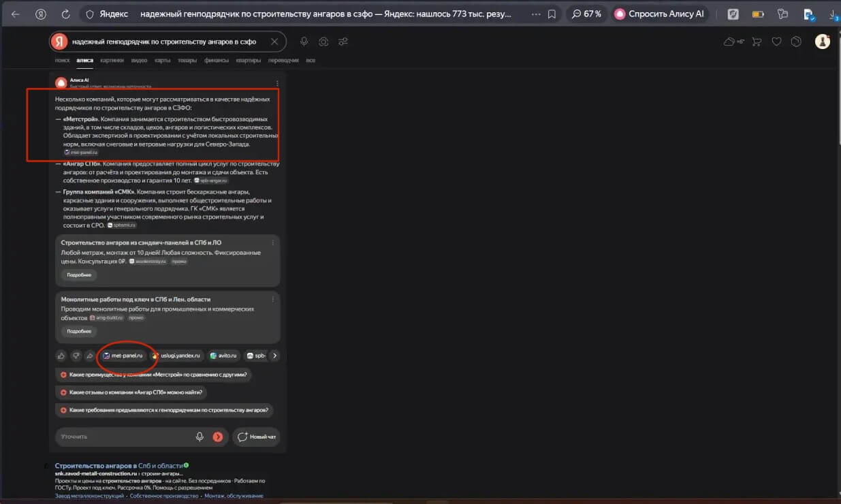The image size is (841, 504).
Task: Switch to the видео tab
Action: point(139,61)
